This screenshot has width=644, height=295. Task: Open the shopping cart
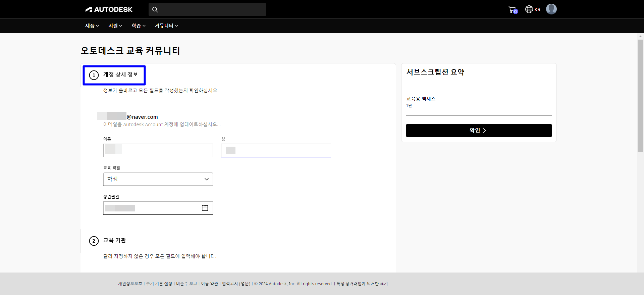point(513,10)
